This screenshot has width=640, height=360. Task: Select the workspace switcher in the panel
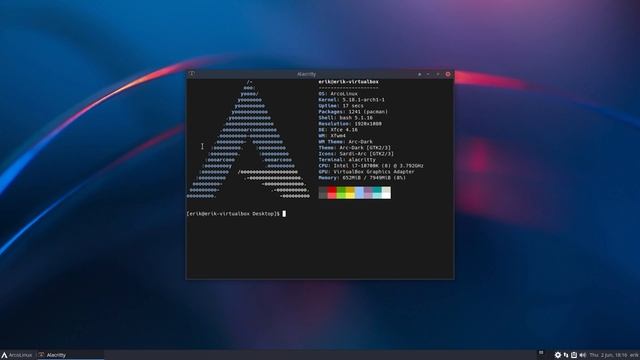(x=541, y=353)
